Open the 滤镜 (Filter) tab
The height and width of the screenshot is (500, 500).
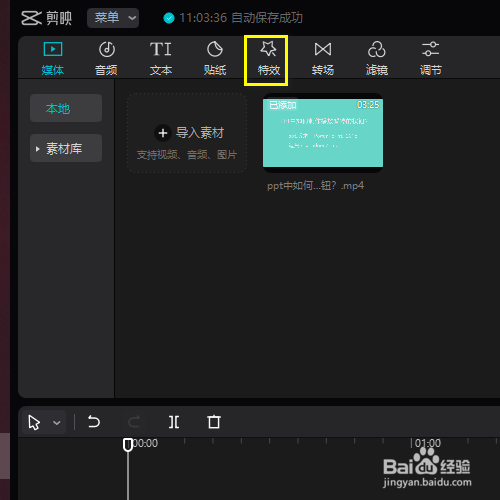click(x=377, y=58)
